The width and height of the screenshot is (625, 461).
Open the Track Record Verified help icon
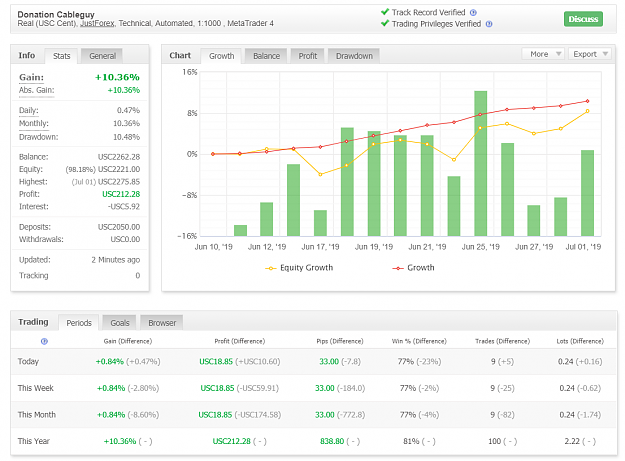tap(473, 13)
